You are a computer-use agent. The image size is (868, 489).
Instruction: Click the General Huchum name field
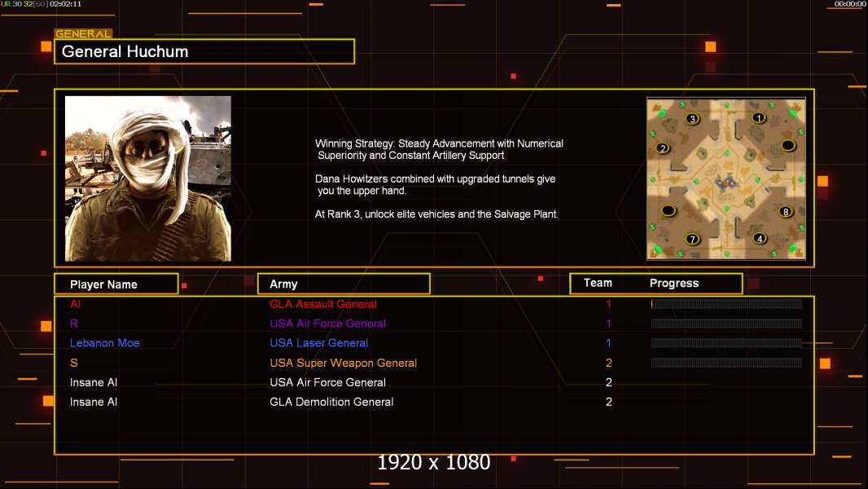204,51
